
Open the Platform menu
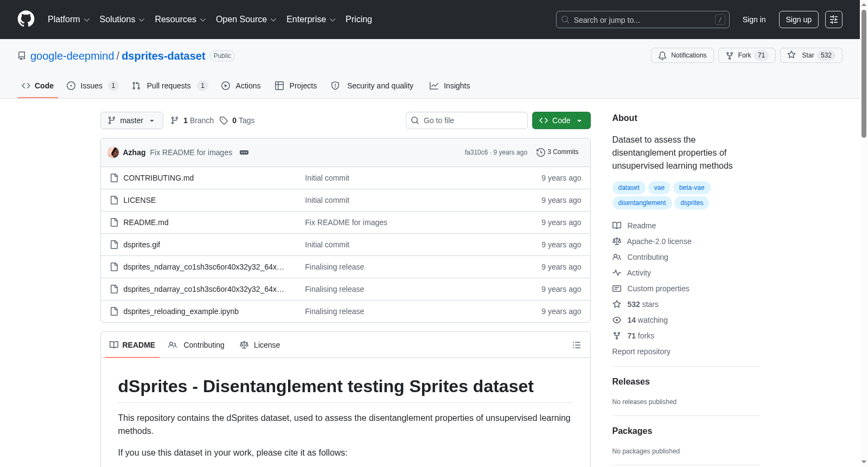point(68,20)
